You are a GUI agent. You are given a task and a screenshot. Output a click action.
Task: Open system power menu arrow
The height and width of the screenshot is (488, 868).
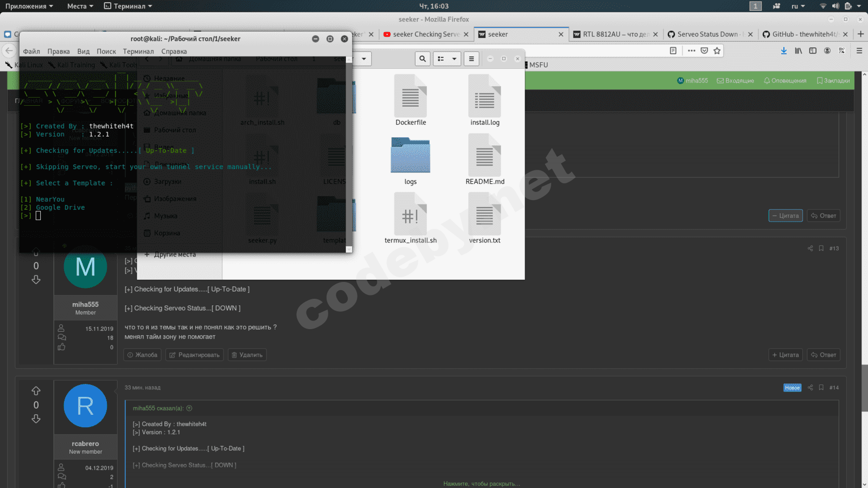pyautogui.click(x=859, y=6)
